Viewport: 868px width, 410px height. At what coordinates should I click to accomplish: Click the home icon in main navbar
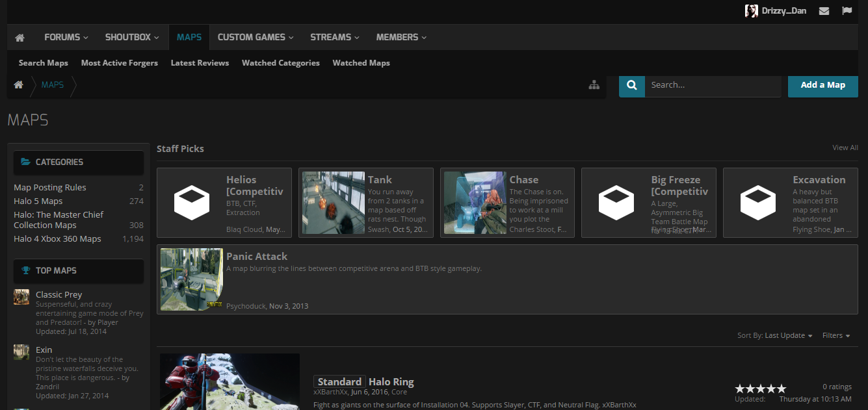coord(20,38)
